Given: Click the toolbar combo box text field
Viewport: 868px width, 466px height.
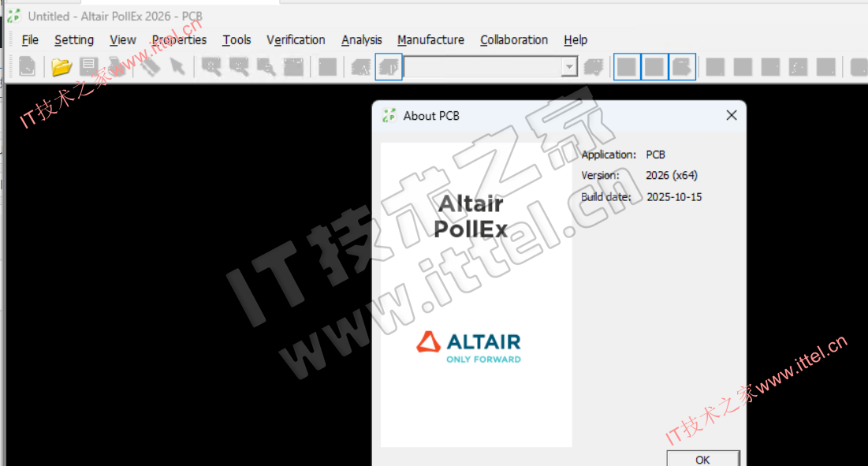Looking at the screenshot, I should 482,68.
